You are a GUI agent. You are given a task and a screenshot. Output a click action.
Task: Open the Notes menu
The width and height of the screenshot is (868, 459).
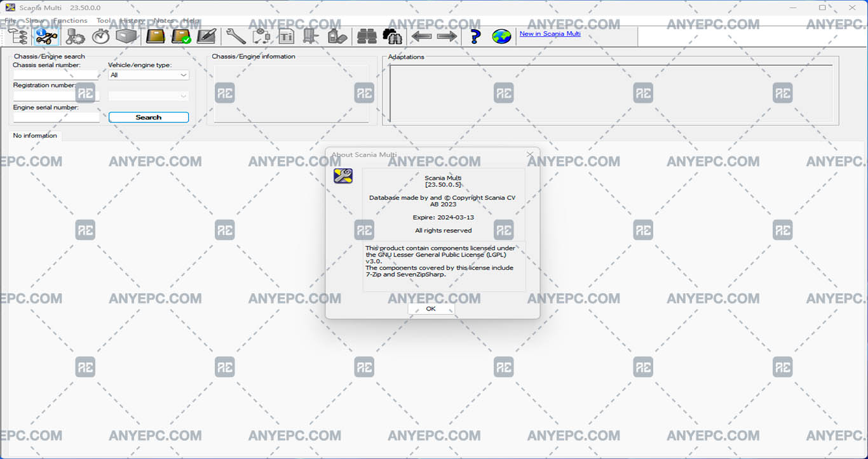pyautogui.click(x=163, y=20)
